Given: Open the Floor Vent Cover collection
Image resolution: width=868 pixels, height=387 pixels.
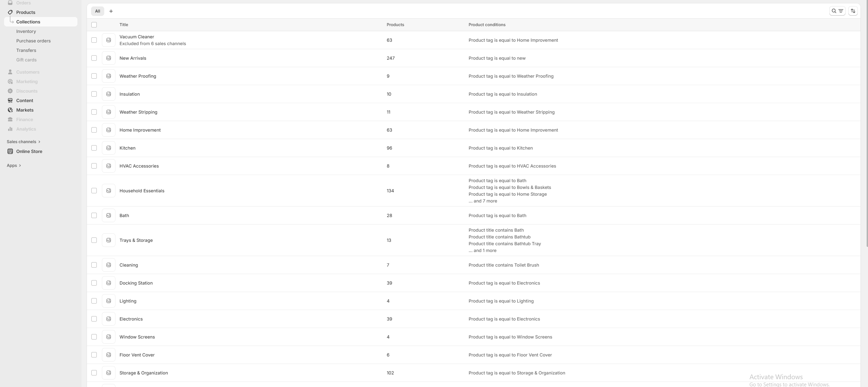Looking at the screenshot, I should point(137,355).
